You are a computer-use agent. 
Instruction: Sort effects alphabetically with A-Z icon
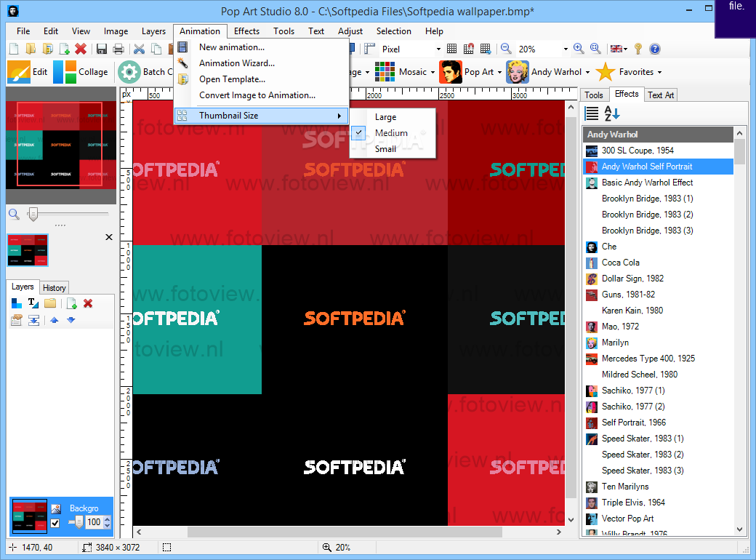click(x=612, y=113)
